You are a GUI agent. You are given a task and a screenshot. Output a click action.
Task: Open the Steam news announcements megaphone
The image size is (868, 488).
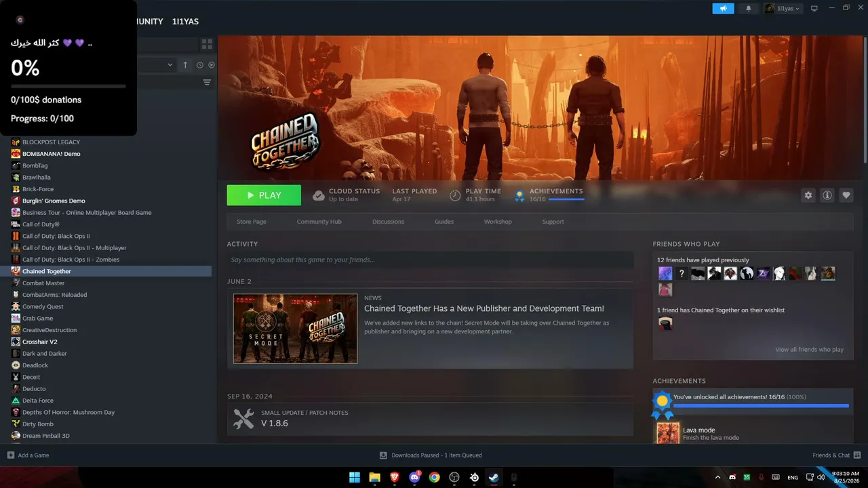click(x=723, y=9)
